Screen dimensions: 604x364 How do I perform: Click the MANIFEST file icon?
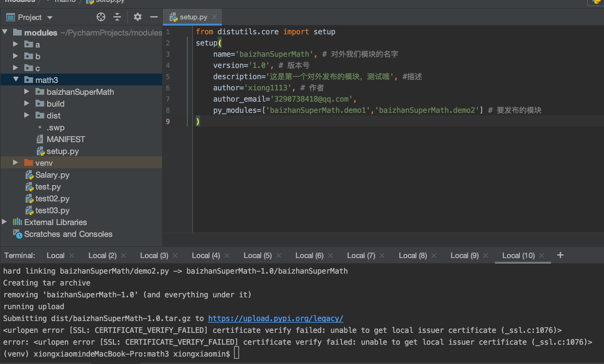tap(40, 139)
